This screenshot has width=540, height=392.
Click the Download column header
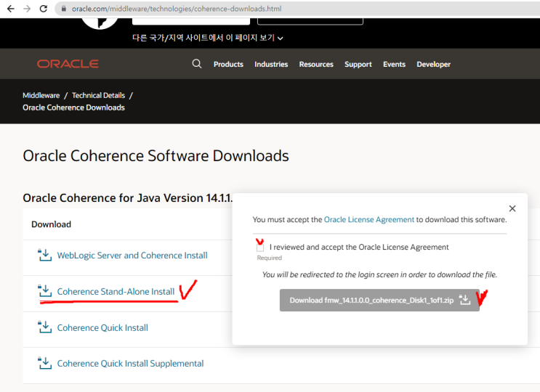click(52, 224)
